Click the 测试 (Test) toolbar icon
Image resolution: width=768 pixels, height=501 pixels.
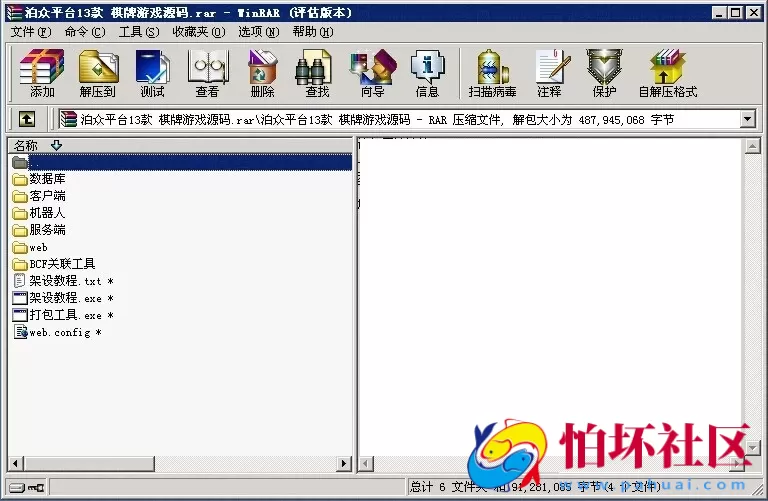153,73
